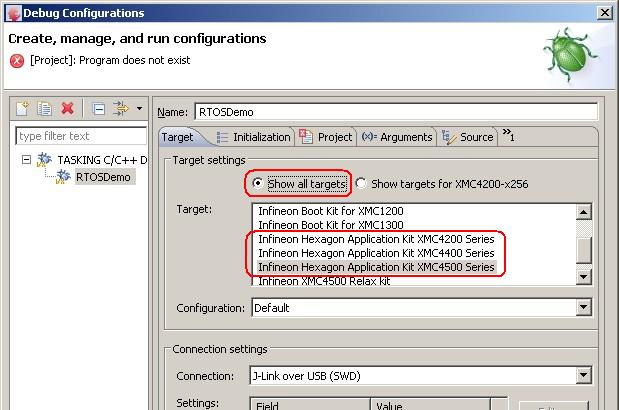Click the Debug Configurations title bar icon
Image resolution: width=619 pixels, height=410 pixels.
click(x=13, y=13)
